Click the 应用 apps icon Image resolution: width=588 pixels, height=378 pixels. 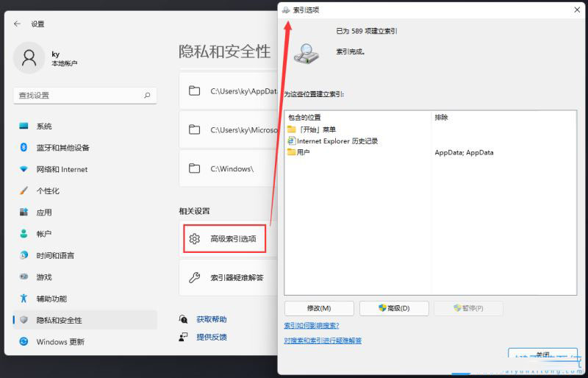tap(24, 212)
